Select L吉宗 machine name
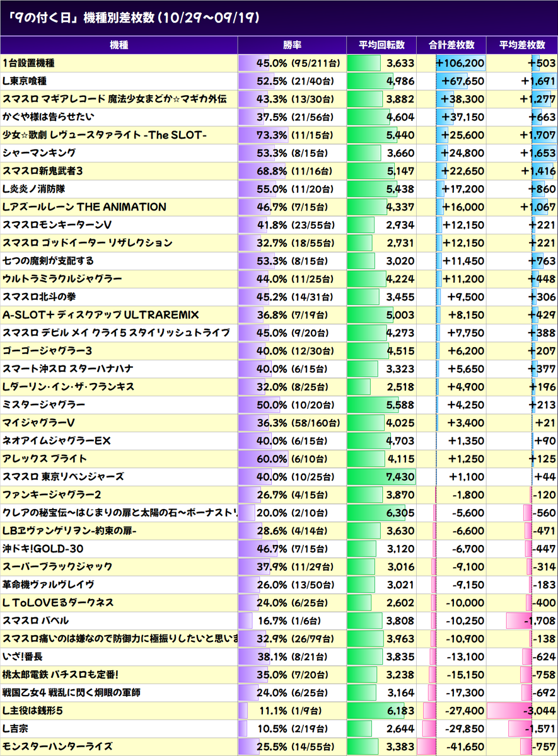 click(x=15, y=728)
